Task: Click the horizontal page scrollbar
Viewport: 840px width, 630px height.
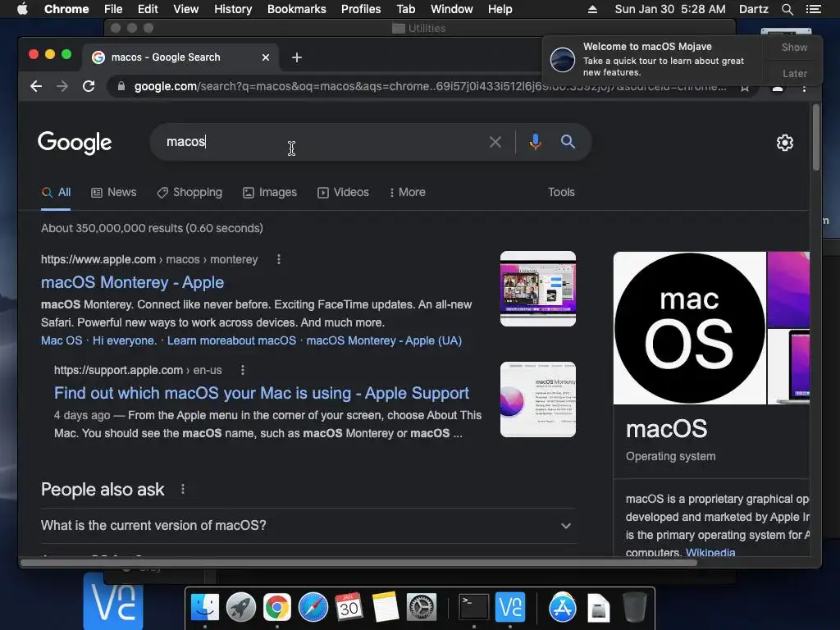Action: point(359,563)
